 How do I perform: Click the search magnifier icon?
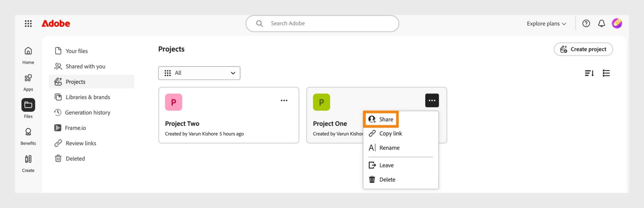point(259,23)
